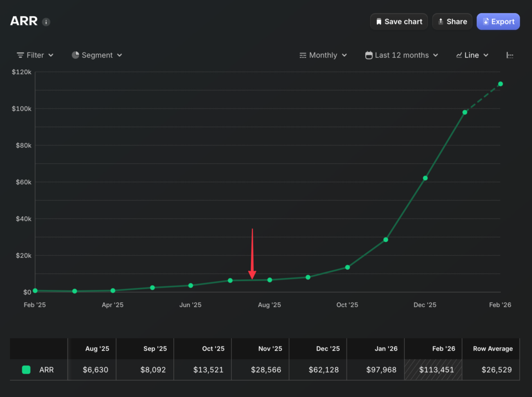The image size is (532, 397).
Task: Select the Feb '26 data point
Action: click(x=500, y=84)
